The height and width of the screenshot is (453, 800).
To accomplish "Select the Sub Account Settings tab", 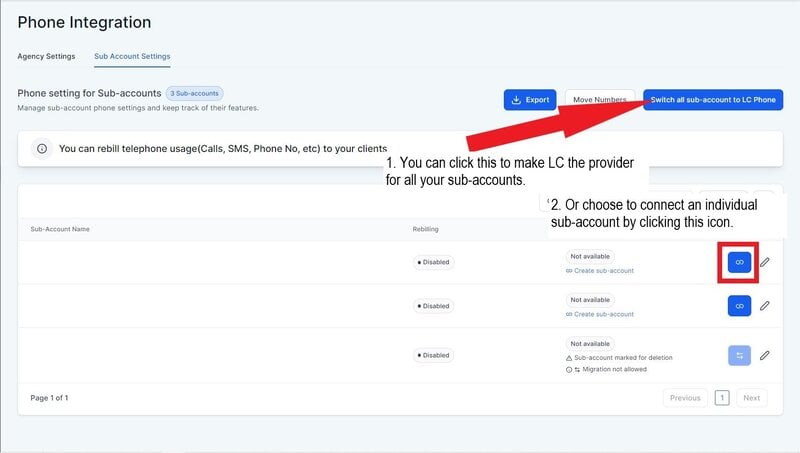I will click(x=132, y=56).
